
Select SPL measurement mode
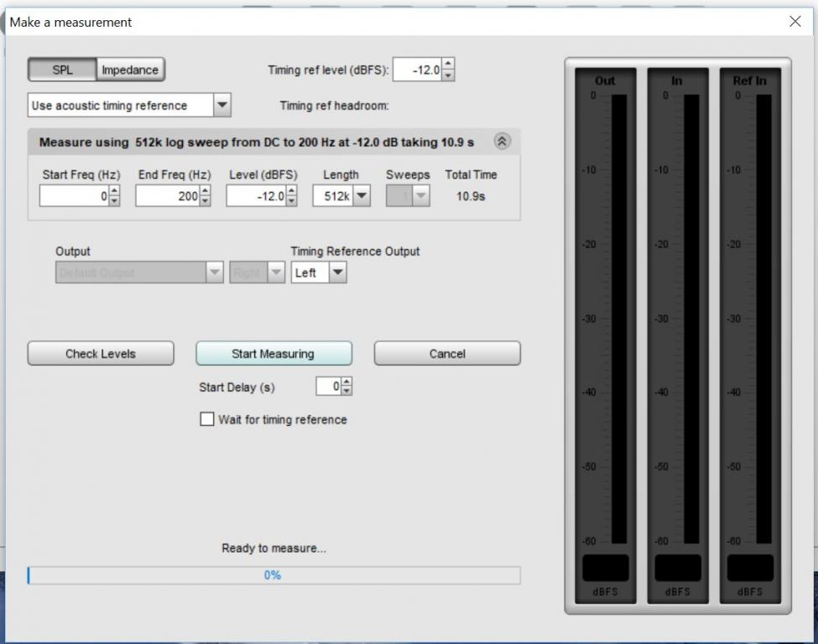[63, 70]
